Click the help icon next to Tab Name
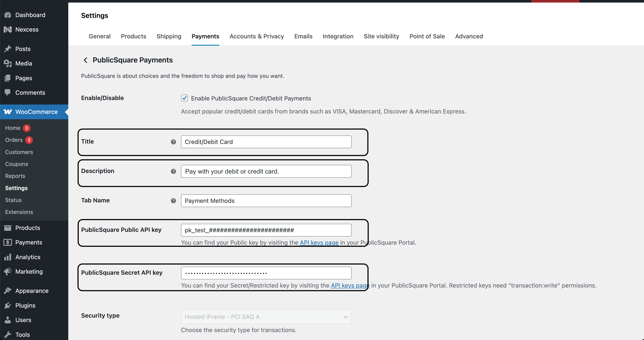This screenshot has width=644, height=340. pyautogui.click(x=173, y=201)
